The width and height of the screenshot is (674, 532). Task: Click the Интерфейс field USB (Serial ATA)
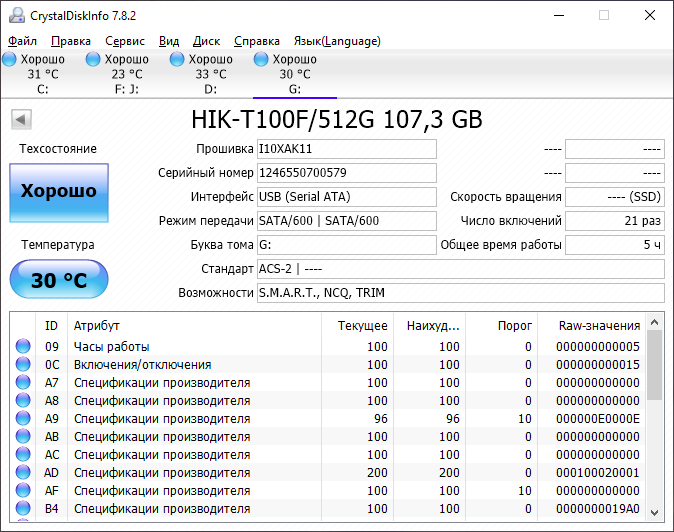pyautogui.click(x=347, y=197)
